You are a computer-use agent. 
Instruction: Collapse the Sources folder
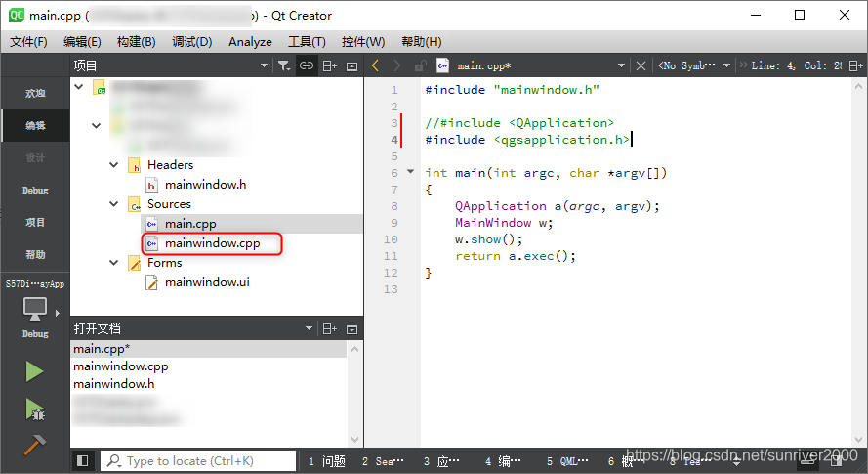point(114,204)
